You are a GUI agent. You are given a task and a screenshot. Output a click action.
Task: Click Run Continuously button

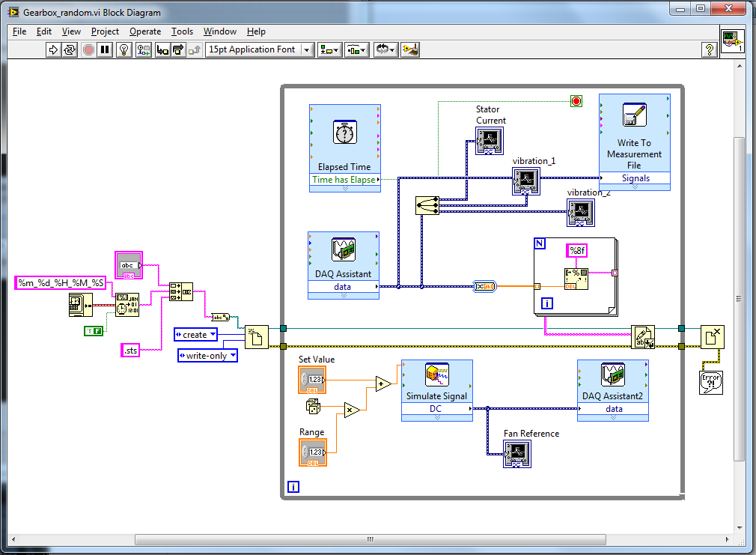pos(70,49)
